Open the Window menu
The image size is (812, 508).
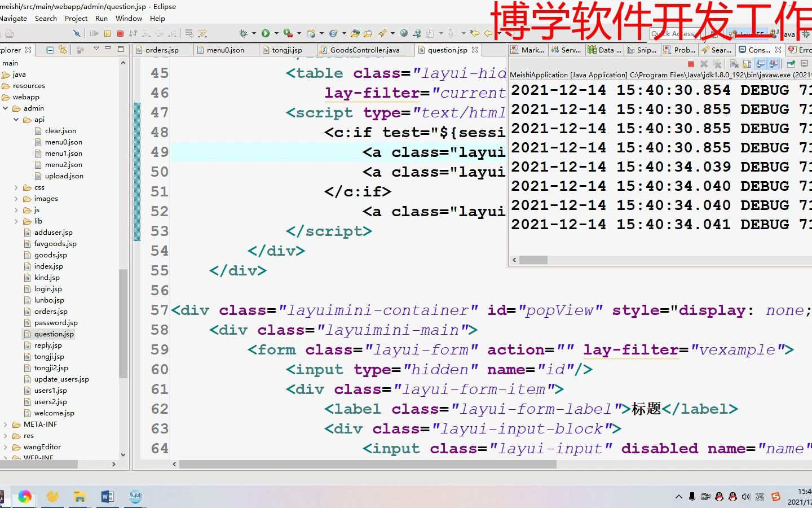pos(129,18)
